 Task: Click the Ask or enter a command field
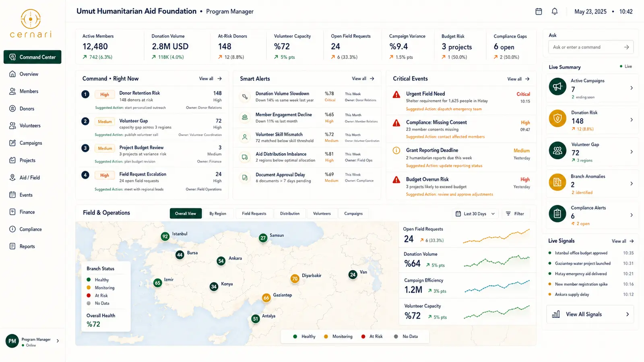591,47
